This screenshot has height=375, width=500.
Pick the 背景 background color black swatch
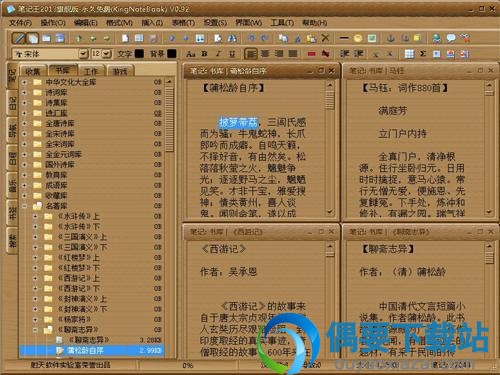(x=172, y=54)
